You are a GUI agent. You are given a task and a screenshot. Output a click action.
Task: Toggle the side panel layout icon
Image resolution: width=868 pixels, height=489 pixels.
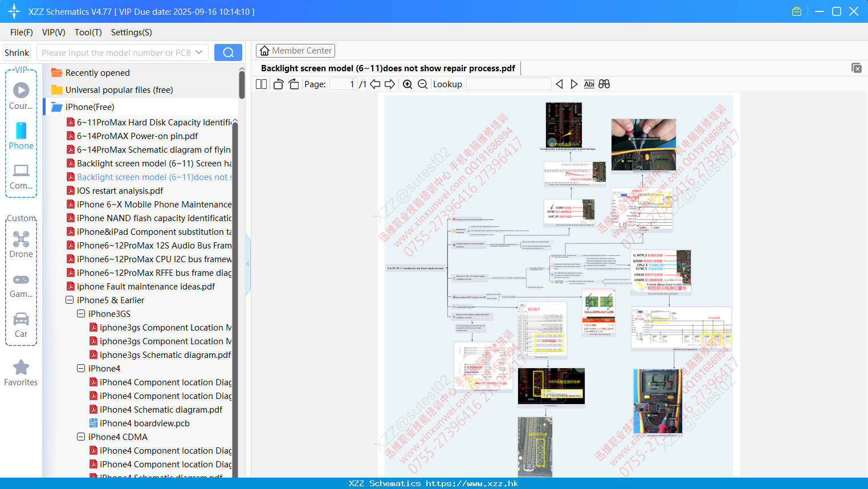tap(261, 84)
